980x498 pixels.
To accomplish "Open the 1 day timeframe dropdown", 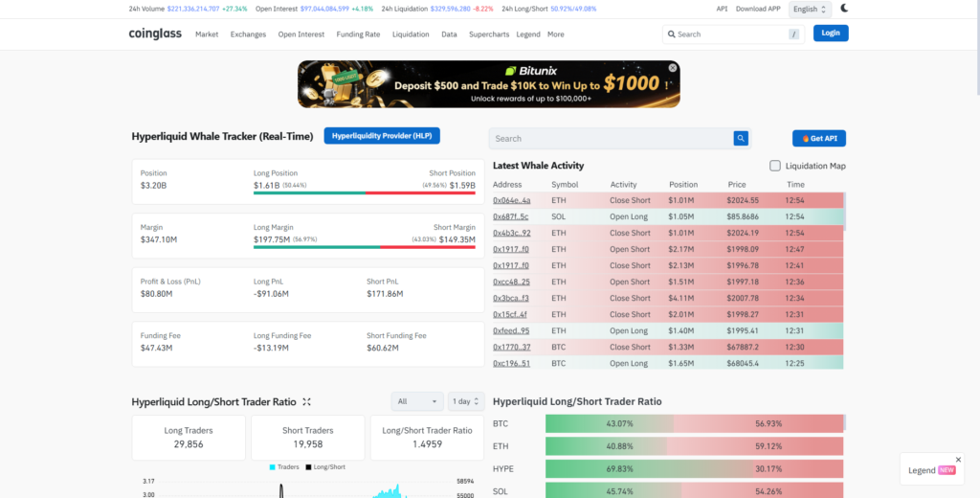I will (x=465, y=402).
